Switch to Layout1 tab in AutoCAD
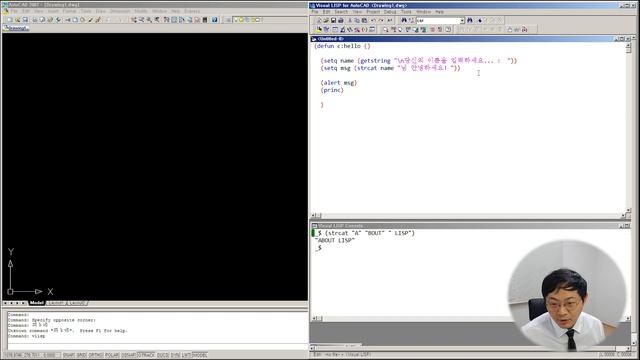 (56, 303)
